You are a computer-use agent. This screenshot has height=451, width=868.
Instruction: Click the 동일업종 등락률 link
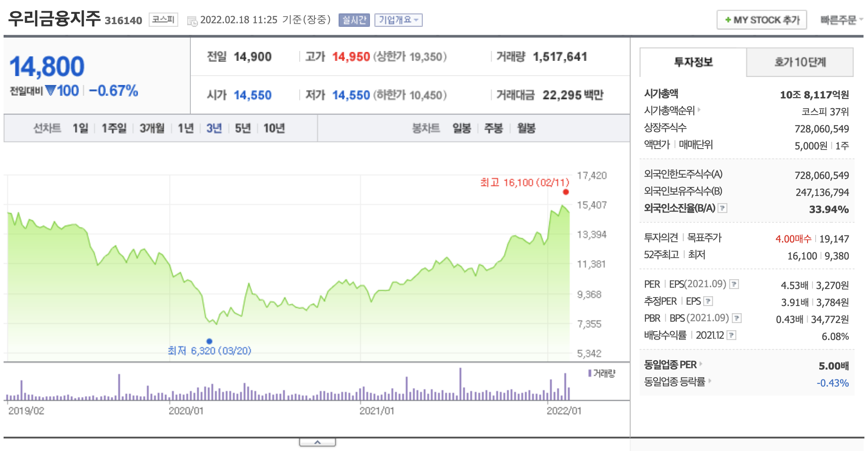pyautogui.click(x=675, y=382)
